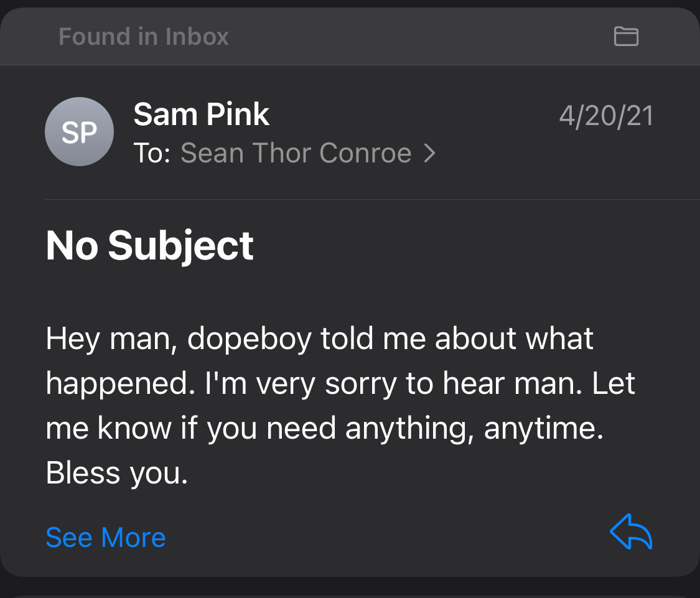The width and height of the screenshot is (700, 598).
Task: Open Sean Thor Conroe's contact link
Action: 296,152
